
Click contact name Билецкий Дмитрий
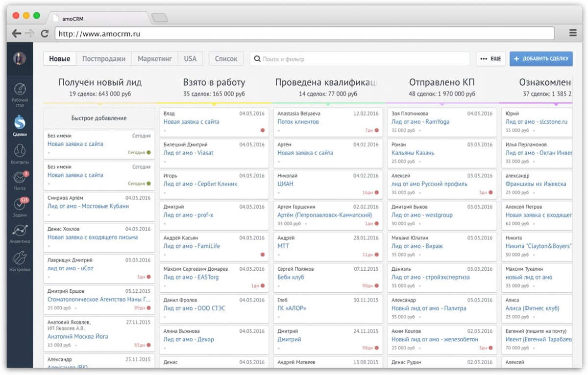coord(185,144)
